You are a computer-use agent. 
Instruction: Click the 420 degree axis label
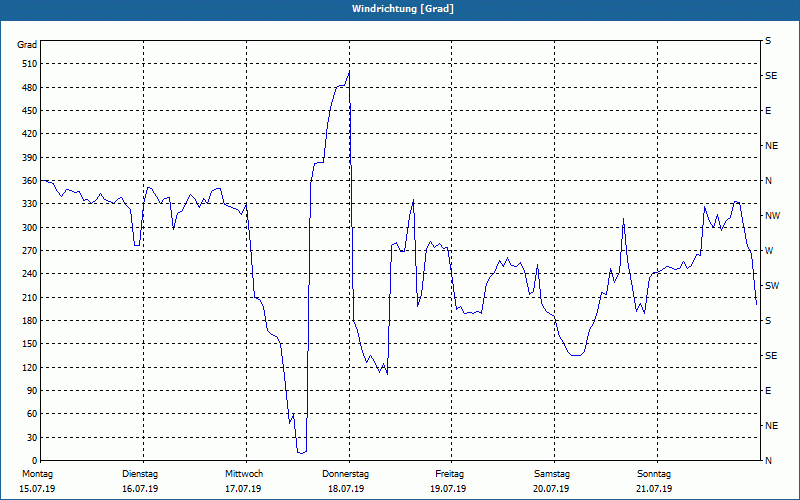click(x=31, y=134)
